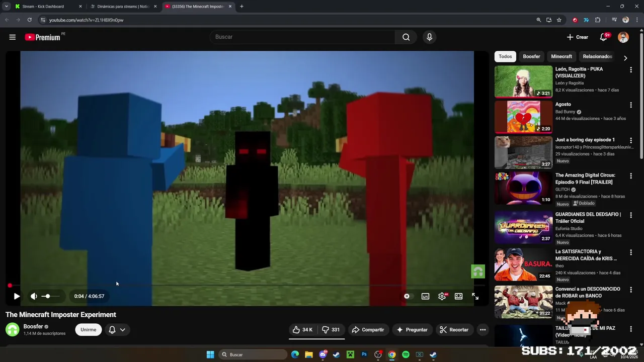Click the green channel watermark in player

tap(478, 271)
